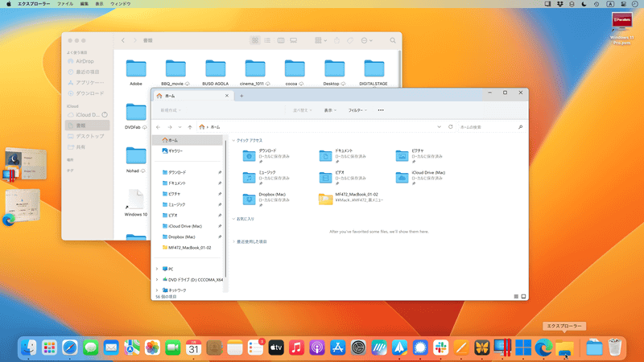
Task: Open the Documents quick access folder
Action: pos(343,156)
